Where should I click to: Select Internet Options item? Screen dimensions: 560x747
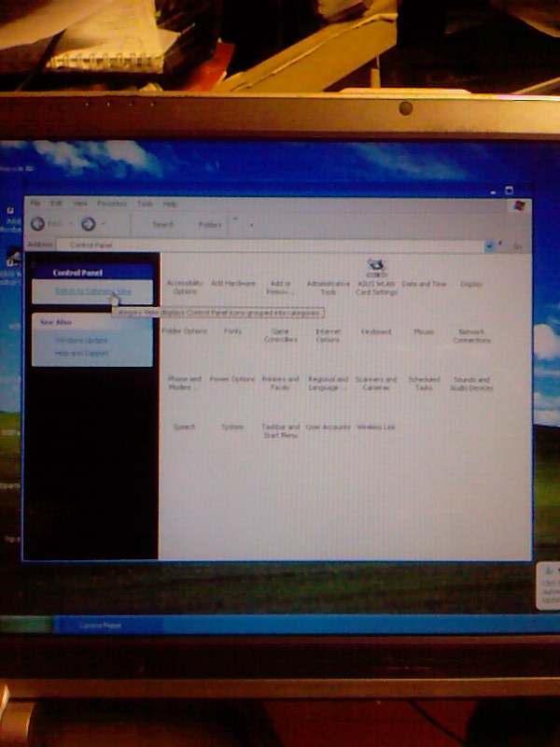pos(329,335)
